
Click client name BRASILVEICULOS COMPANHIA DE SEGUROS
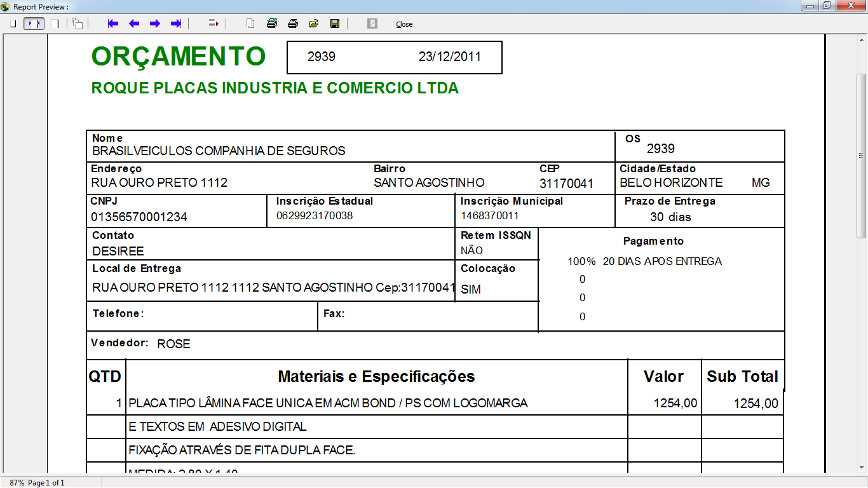point(219,151)
